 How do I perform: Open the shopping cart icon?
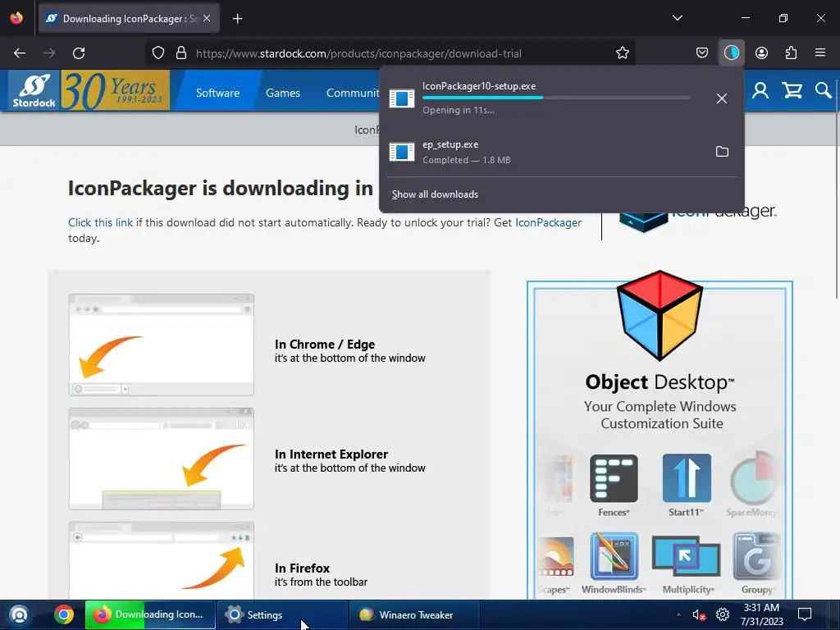[792, 90]
